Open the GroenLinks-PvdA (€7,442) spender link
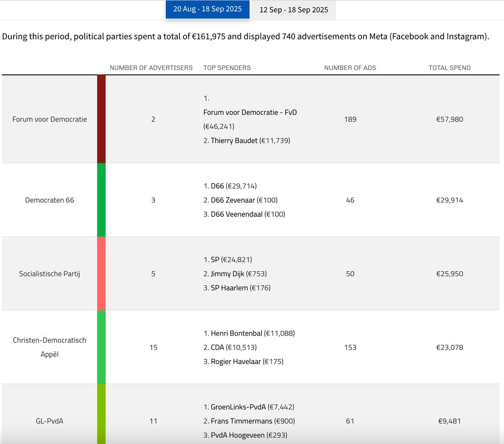The image size is (504, 444). pyautogui.click(x=238, y=407)
